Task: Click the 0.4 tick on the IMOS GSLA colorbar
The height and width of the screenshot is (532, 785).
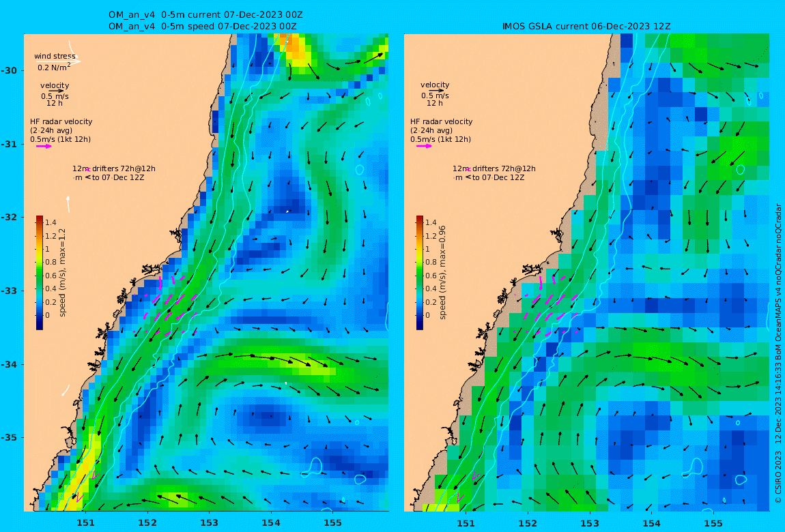Action: coord(431,289)
